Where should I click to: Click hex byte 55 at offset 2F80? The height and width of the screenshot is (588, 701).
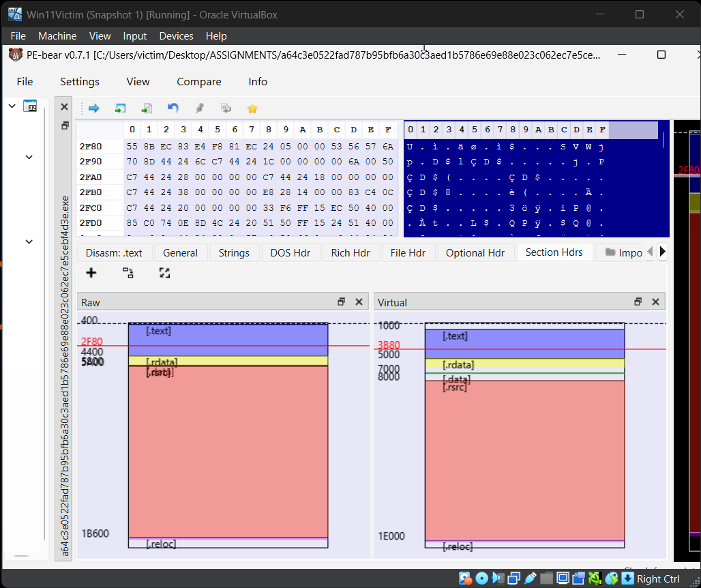(x=132, y=147)
